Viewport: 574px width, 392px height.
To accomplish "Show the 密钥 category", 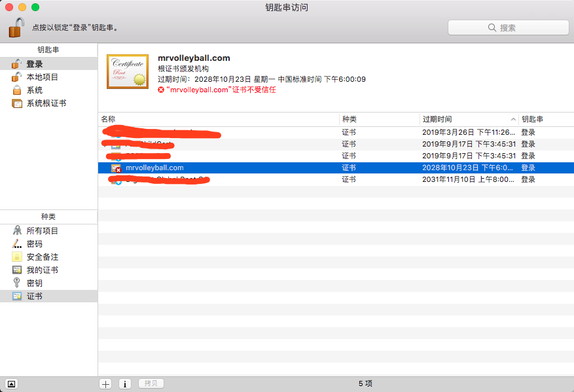I will tap(48, 283).
